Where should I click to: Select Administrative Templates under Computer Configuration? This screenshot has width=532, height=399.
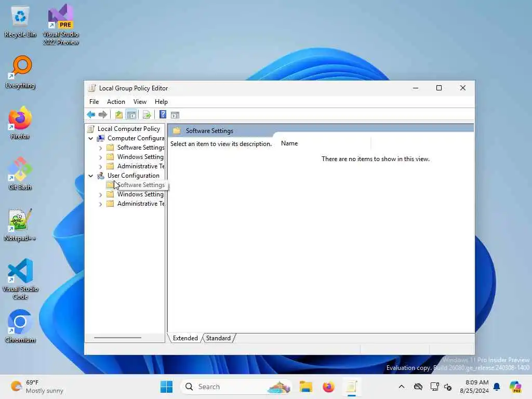tap(141, 166)
